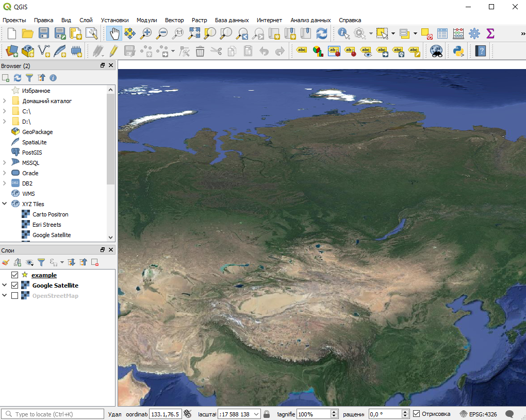Click the Refresh map icon
Viewport: 526px width, 420px height.
[x=322, y=33]
